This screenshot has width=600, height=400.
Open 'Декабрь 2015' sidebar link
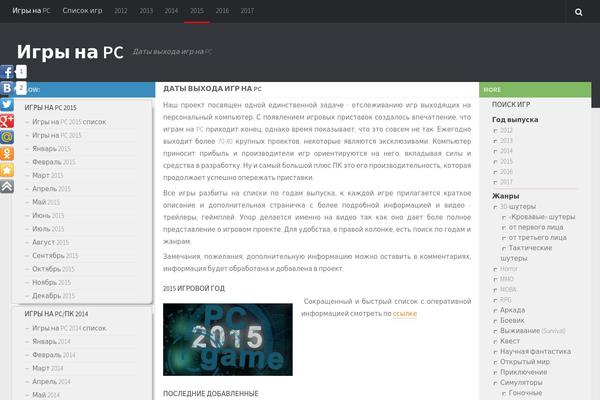click(x=54, y=296)
